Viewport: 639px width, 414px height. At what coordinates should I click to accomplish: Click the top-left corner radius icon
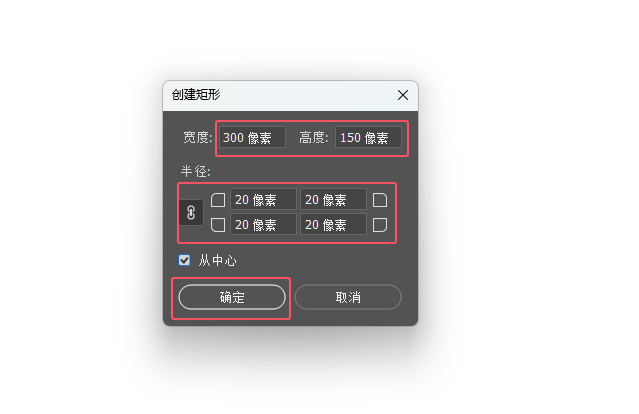pos(218,200)
